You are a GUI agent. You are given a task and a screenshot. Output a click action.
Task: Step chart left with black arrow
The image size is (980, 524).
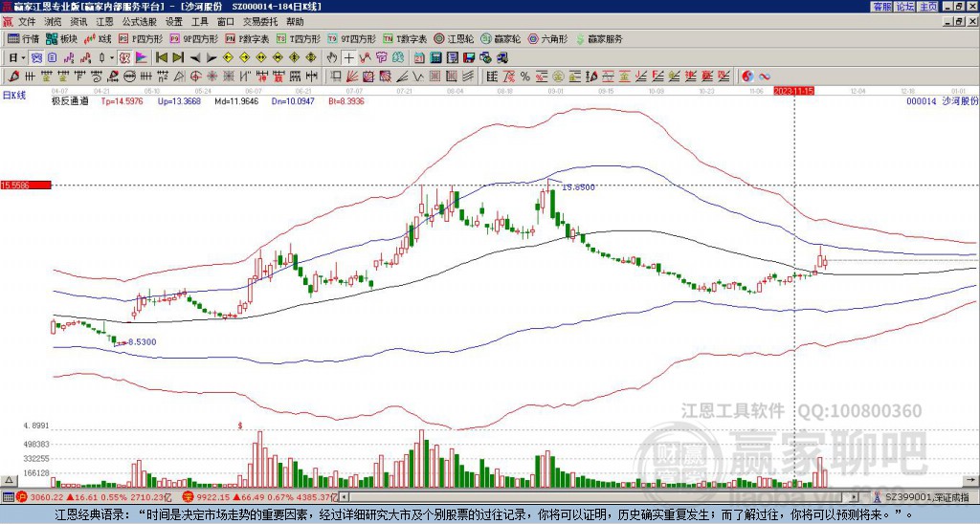click(194, 58)
